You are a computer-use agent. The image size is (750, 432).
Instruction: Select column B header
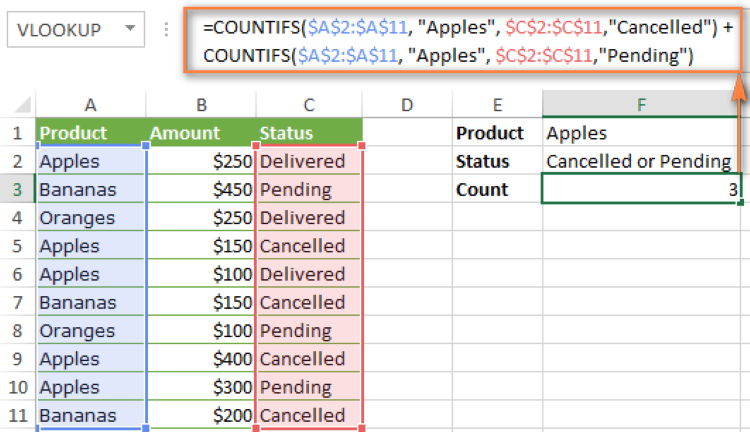(x=201, y=104)
